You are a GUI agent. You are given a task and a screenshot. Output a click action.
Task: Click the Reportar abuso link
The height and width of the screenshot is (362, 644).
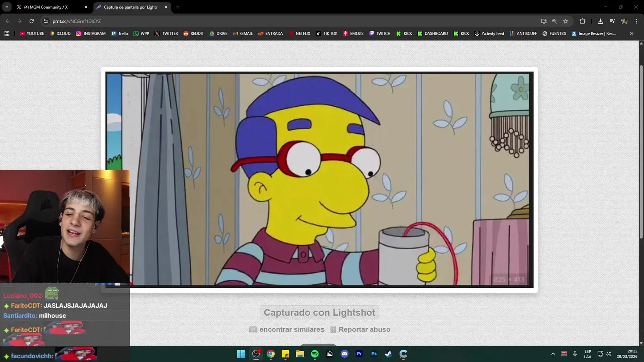(360, 329)
